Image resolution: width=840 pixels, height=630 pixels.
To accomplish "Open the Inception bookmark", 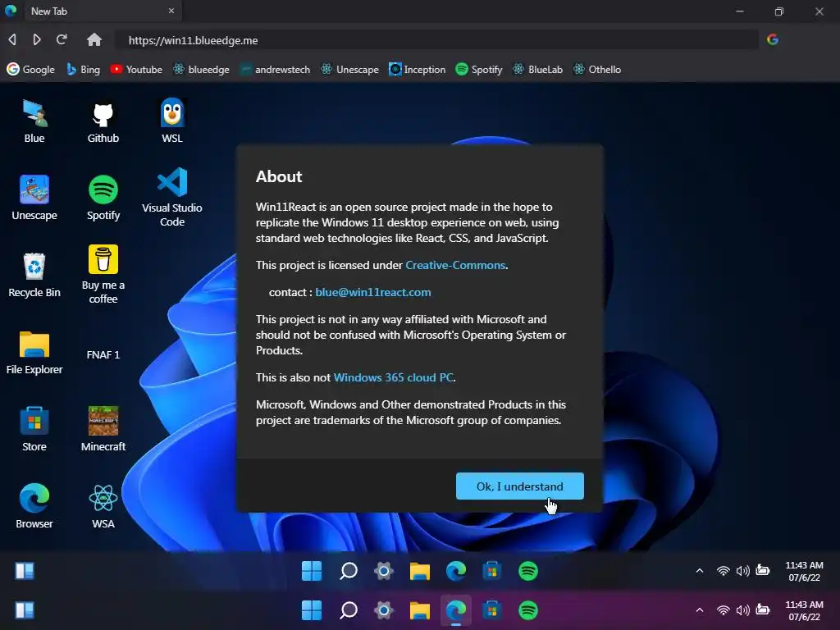I will (418, 70).
